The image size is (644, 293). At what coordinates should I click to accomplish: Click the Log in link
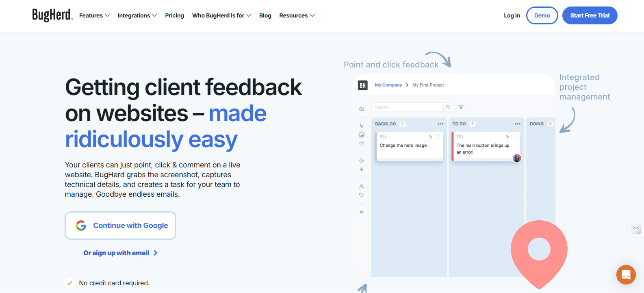click(512, 15)
